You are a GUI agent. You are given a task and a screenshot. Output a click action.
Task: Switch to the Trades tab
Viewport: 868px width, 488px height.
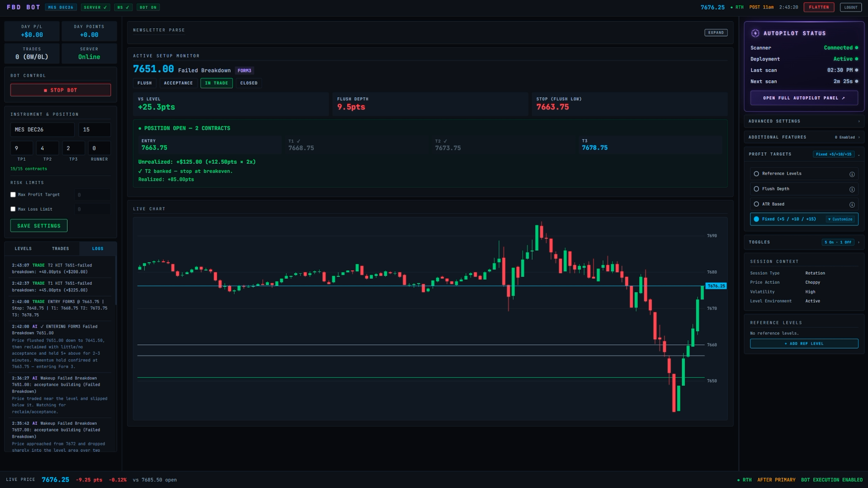(60, 249)
